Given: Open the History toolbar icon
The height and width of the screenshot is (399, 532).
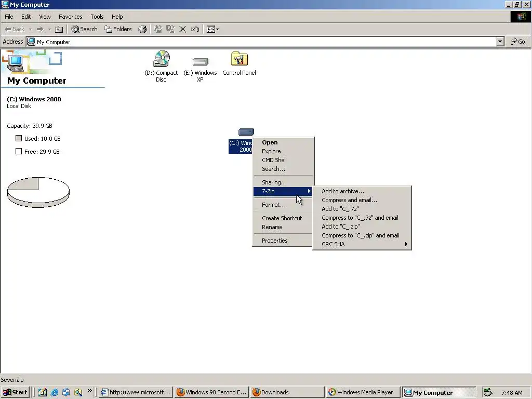Looking at the screenshot, I should tap(142, 29).
